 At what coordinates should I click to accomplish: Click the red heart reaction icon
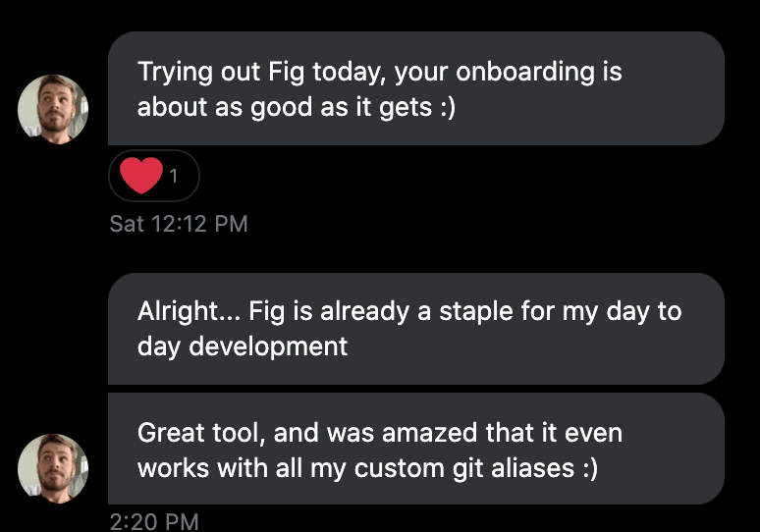(140, 177)
